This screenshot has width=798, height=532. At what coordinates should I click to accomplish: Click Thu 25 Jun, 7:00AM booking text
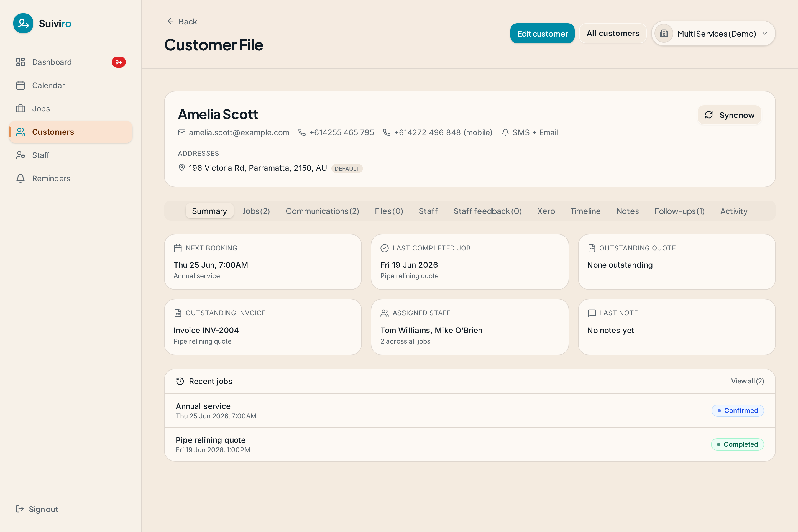pyautogui.click(x=211, y=265)
